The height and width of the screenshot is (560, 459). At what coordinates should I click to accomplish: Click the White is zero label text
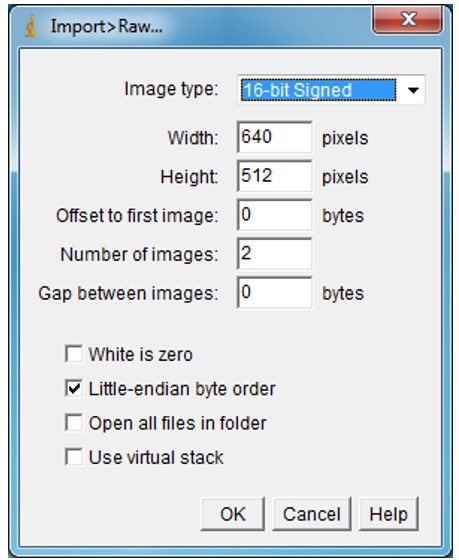coord(141,355)
